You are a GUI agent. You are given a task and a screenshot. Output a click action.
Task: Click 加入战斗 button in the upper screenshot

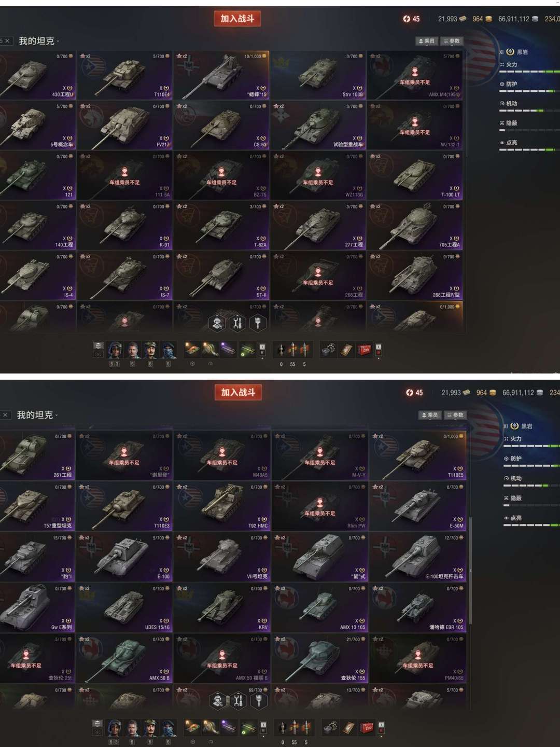(x=237, y=19)
